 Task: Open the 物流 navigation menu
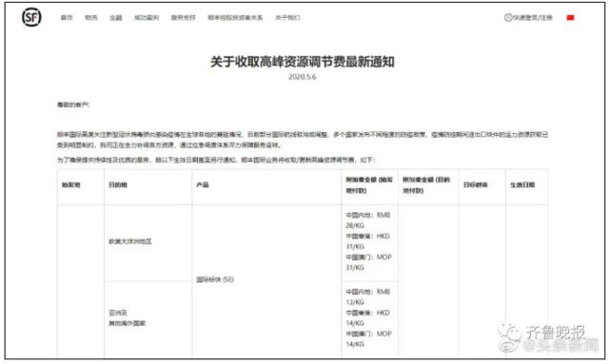(91, 17)
